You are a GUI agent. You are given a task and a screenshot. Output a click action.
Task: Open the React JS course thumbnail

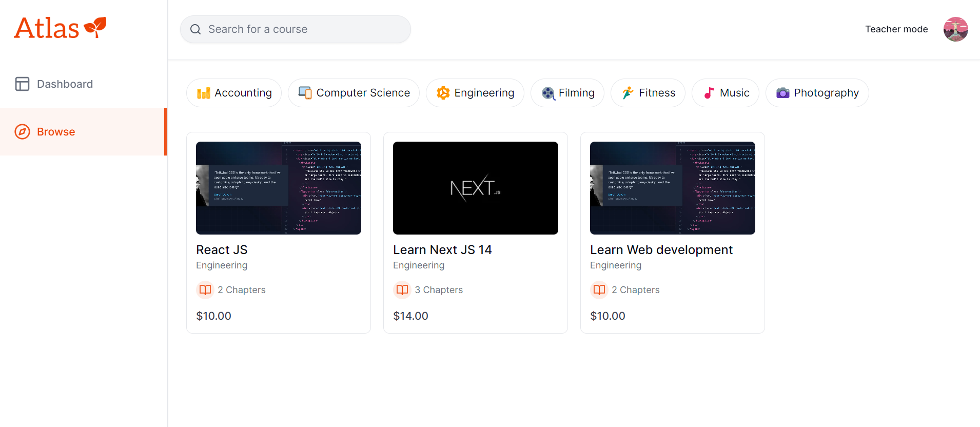coord(279,188)
